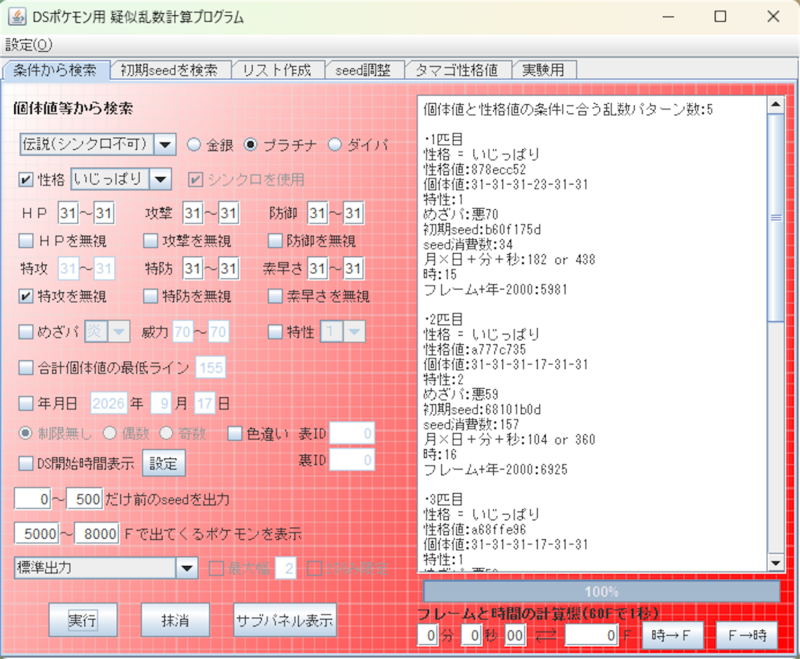Click the 時→F conversion button

tap(672, 636)
